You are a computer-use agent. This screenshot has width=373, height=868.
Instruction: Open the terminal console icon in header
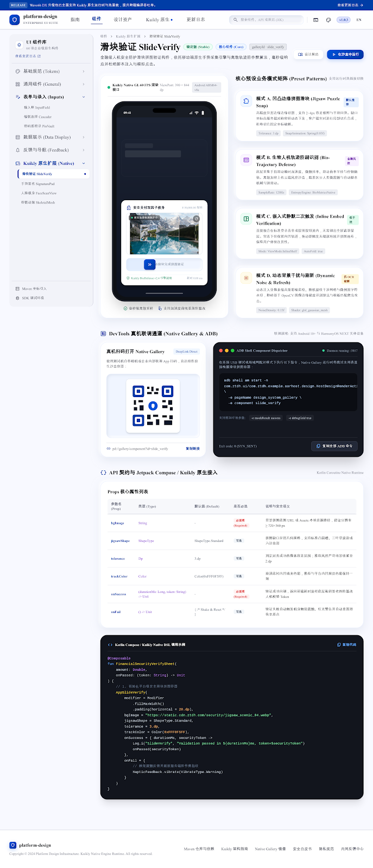[316, 20]
